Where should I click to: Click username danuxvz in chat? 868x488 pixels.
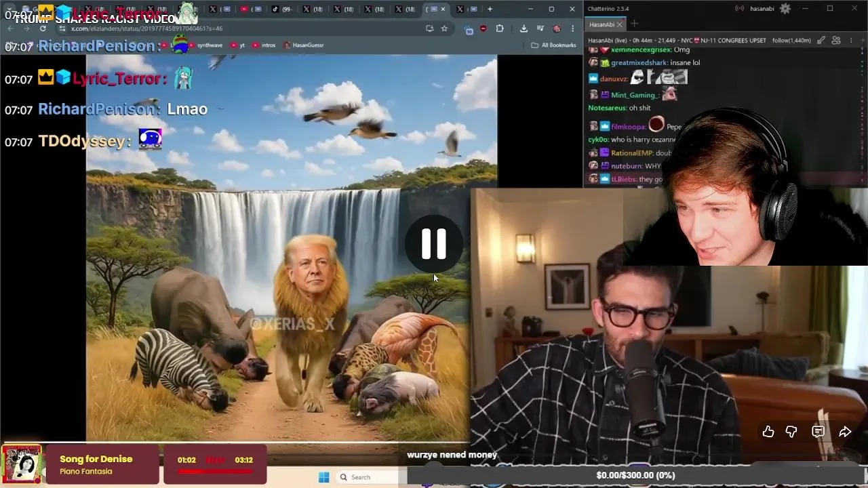pos(614,79)
